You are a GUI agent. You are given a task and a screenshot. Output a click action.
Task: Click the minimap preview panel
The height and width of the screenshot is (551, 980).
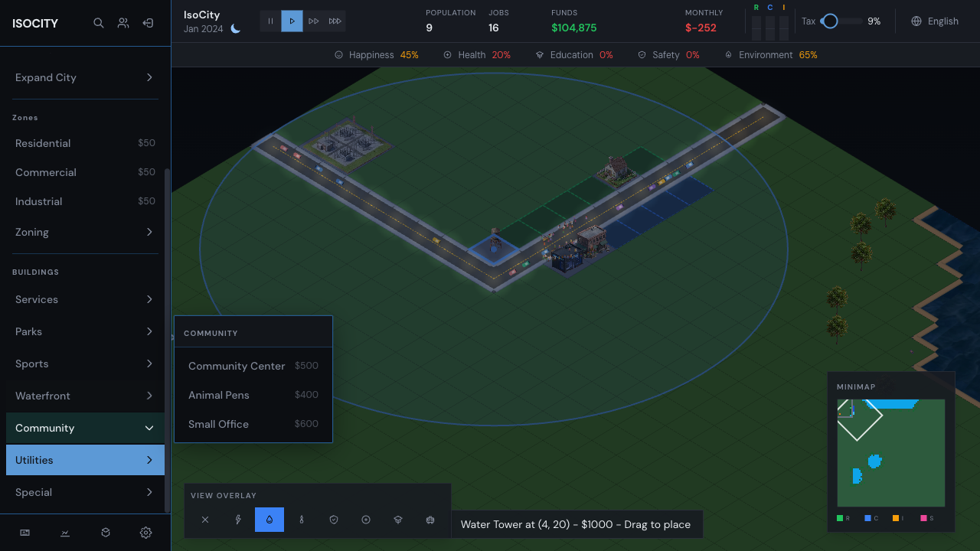890,452
